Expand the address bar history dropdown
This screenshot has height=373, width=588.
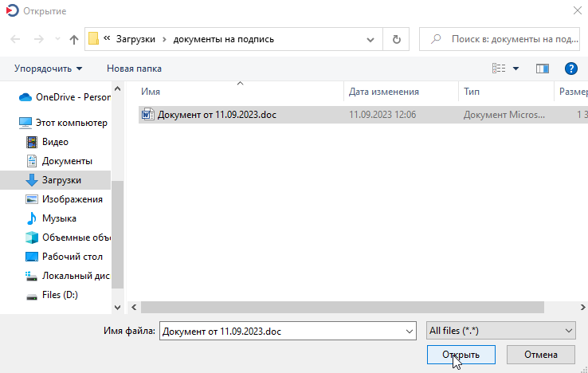[370, 39]
